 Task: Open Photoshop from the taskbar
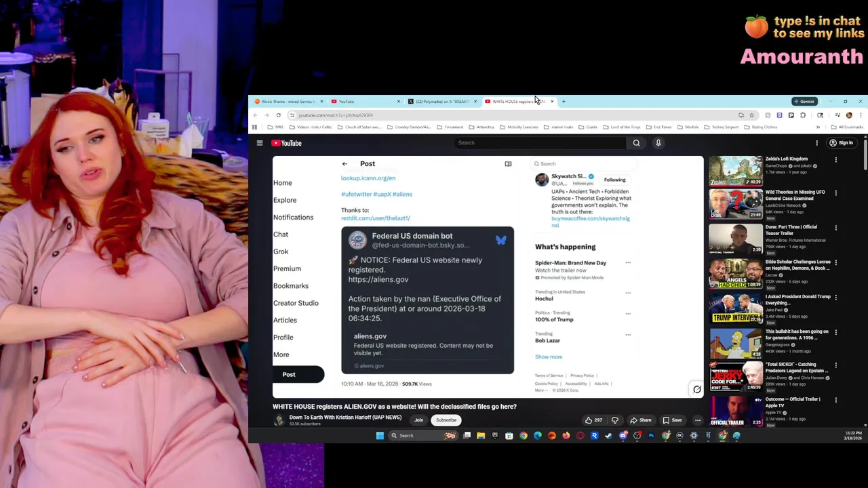651,436
